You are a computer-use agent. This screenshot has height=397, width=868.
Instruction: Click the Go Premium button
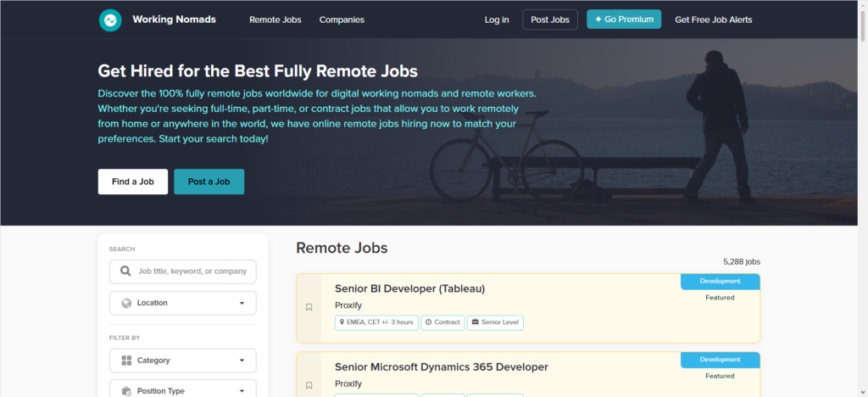[624, 20]
